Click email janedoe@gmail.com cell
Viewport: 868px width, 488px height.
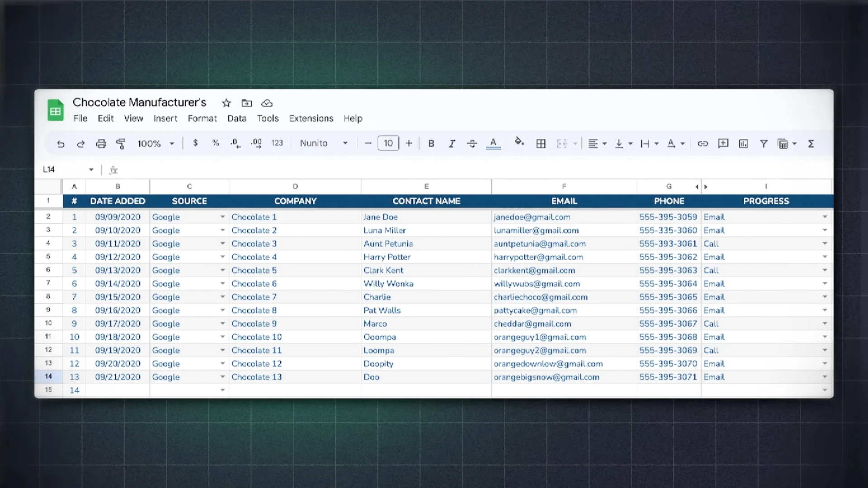coord(564,217)
